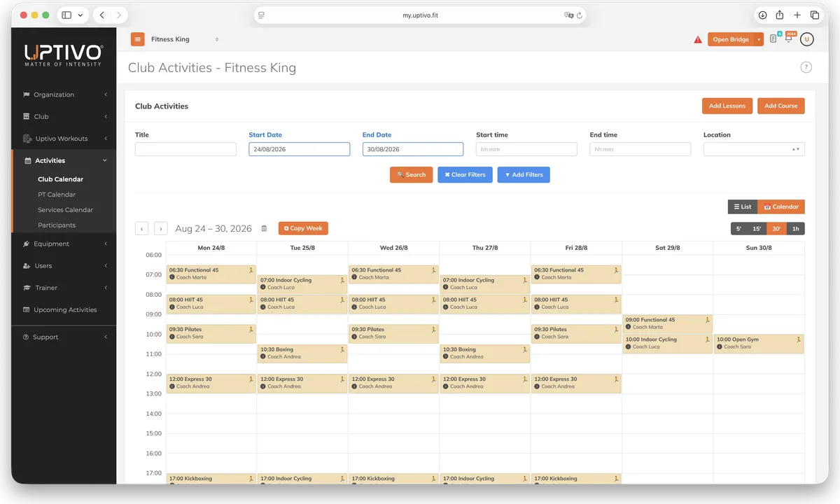Click runner icon on Friday 08:00 HIIT 45
840x504 pixels.
click(616, 299)
